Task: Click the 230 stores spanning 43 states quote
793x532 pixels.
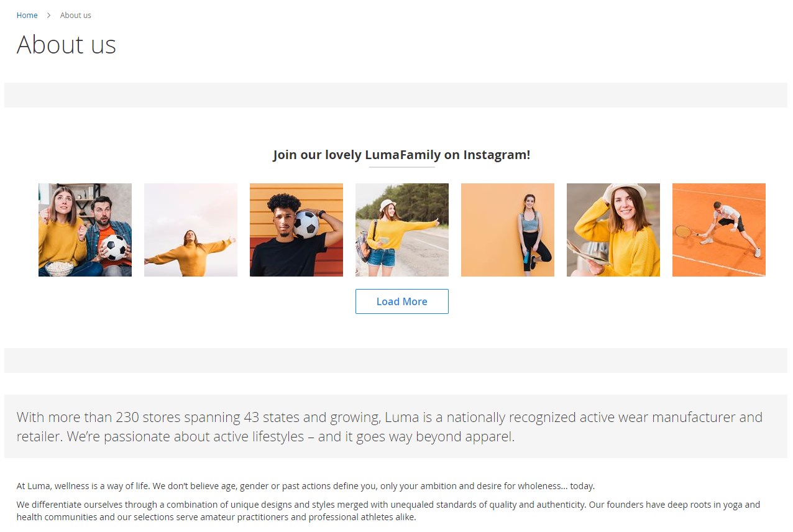Action: tap(390, 426)
